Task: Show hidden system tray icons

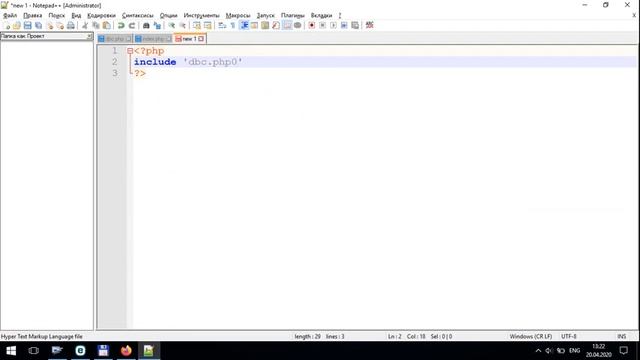Action: [x=538, y=351]
